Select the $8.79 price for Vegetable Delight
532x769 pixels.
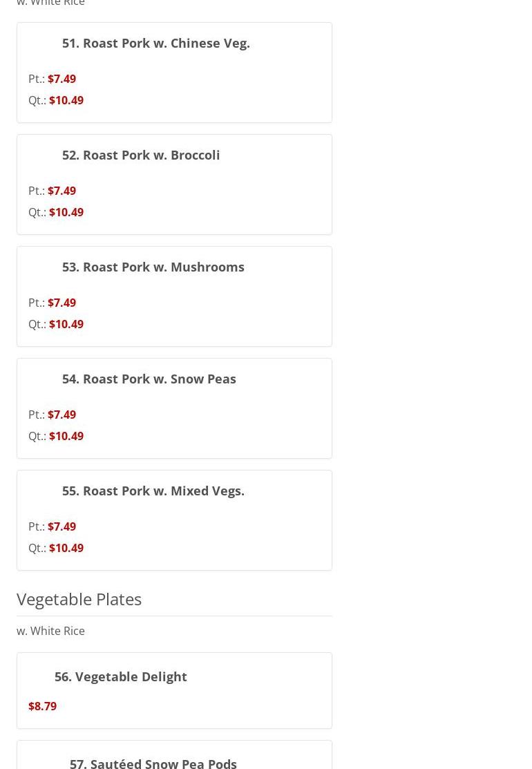click(x=43, y=706)
